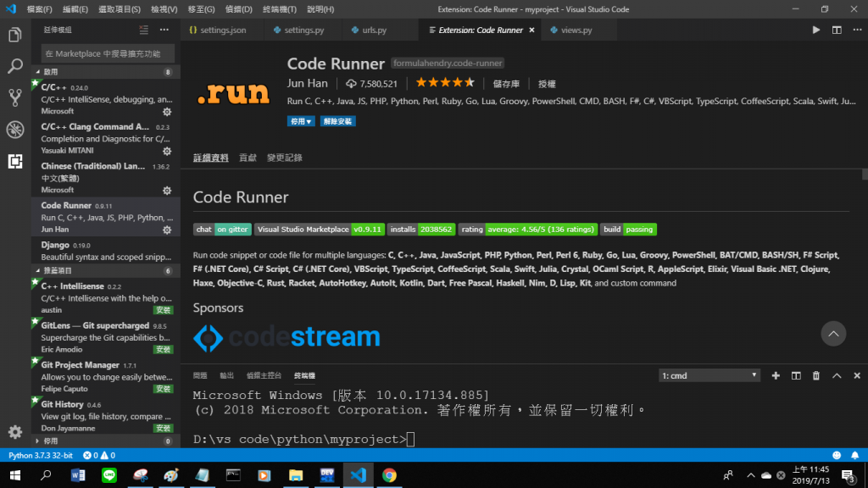Collapse the enabled extensions section

pos(105,72)
